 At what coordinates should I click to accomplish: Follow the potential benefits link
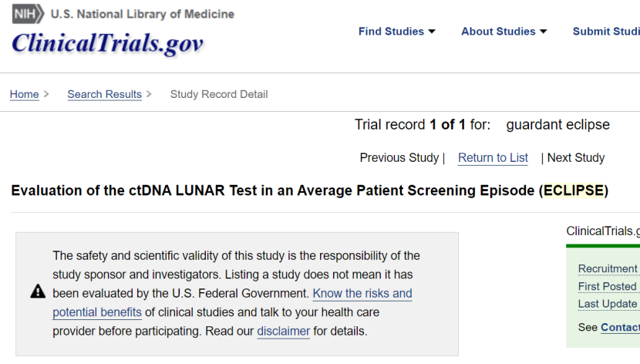click(97, 312)
